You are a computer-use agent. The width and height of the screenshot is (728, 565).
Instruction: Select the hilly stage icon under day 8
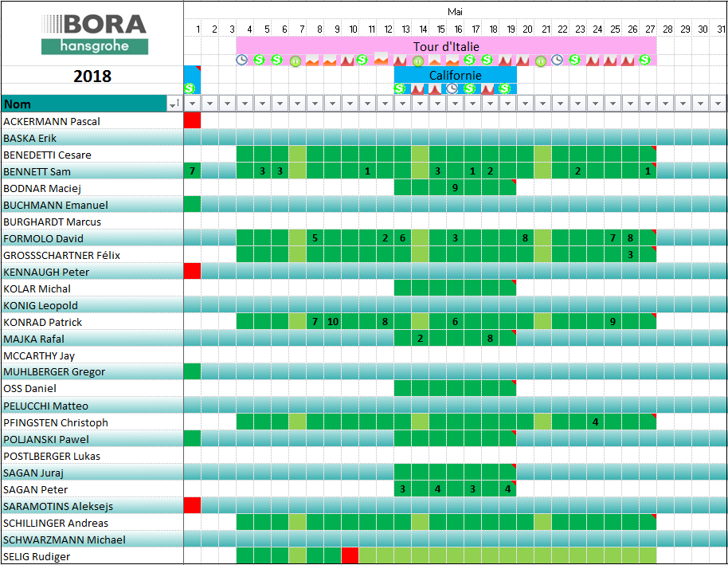pyautogui.click(x=312, y=61)
